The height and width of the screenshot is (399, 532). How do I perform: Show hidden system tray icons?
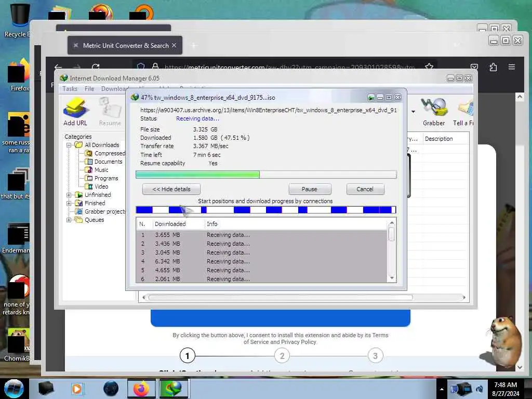(x=442, y=389)
